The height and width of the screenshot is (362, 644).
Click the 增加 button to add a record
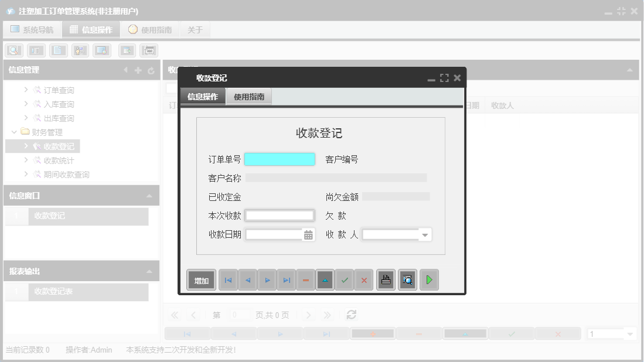click(201, 279)
